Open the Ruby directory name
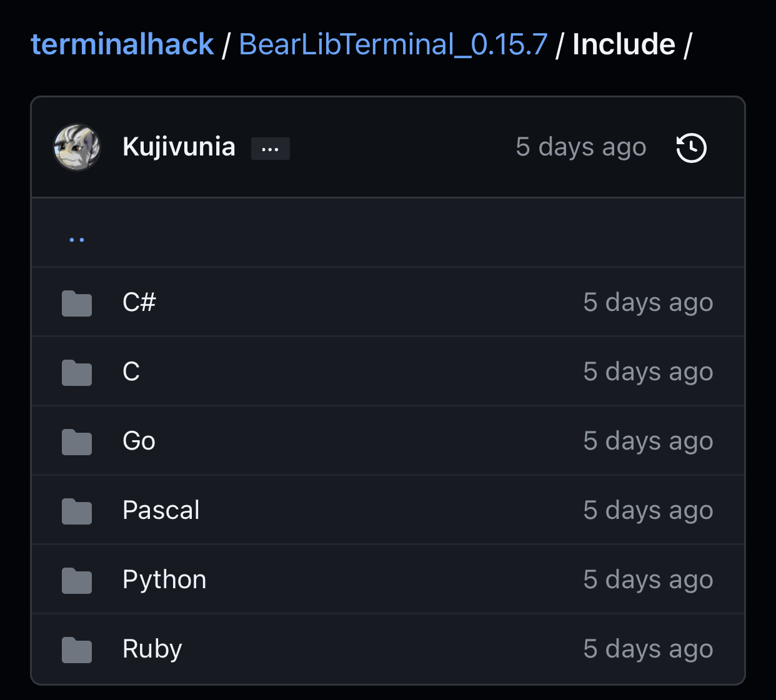This screenshot has height=700, width=776. pyautogui.click(x=152, y=649)
